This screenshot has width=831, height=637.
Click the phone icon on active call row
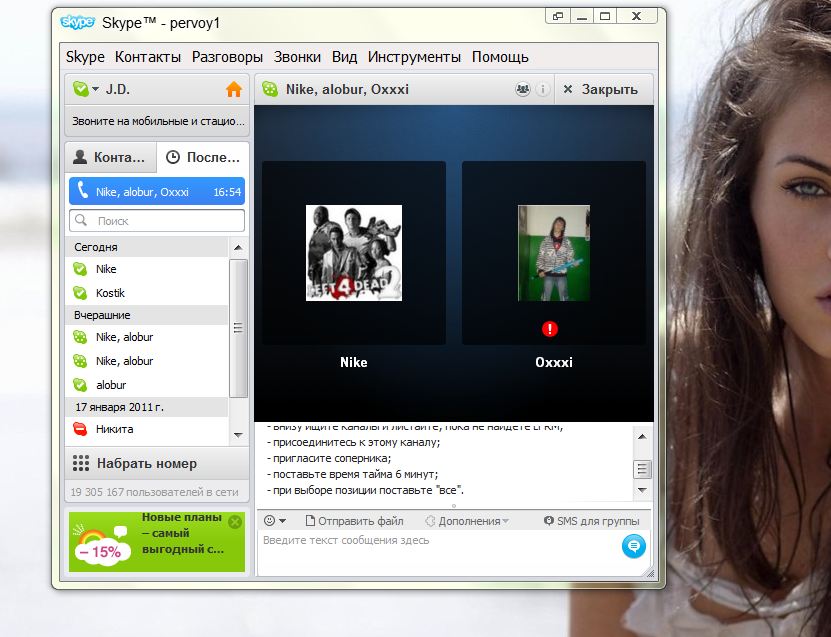point(82,190)
